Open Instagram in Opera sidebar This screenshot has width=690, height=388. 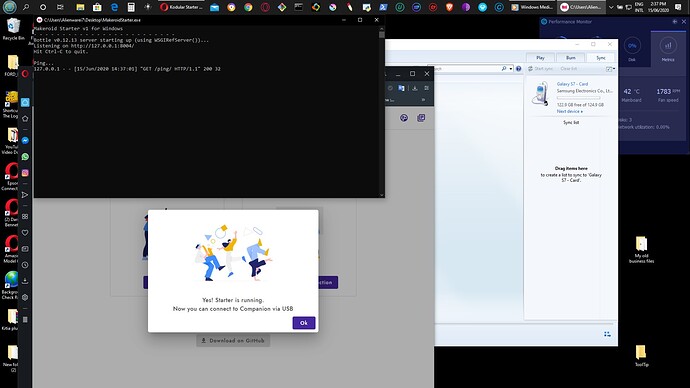point(25,173)
